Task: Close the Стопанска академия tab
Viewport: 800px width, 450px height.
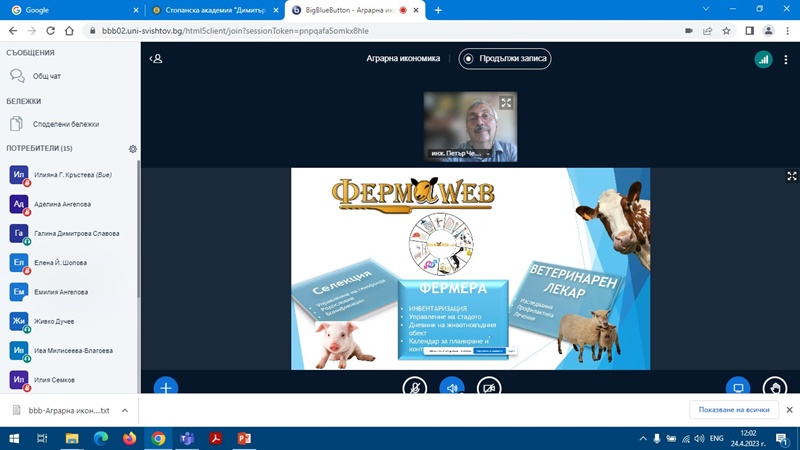Action: point(276,10)
